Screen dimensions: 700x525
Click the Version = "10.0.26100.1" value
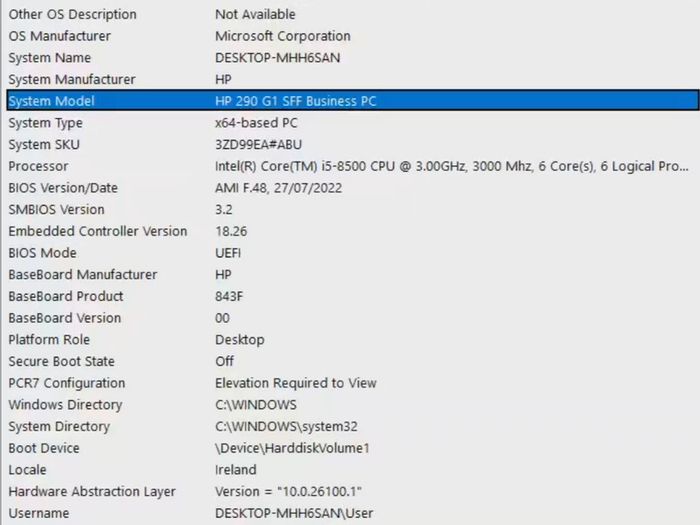[x=288, y=492]
